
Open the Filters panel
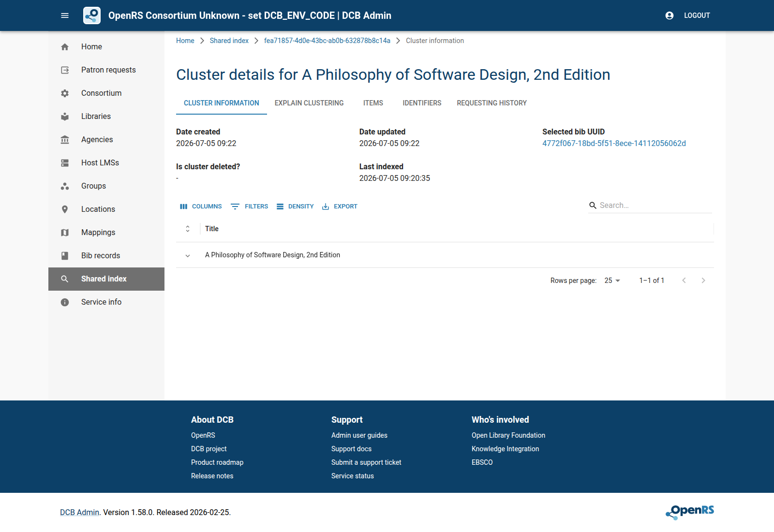click(250, 207)
